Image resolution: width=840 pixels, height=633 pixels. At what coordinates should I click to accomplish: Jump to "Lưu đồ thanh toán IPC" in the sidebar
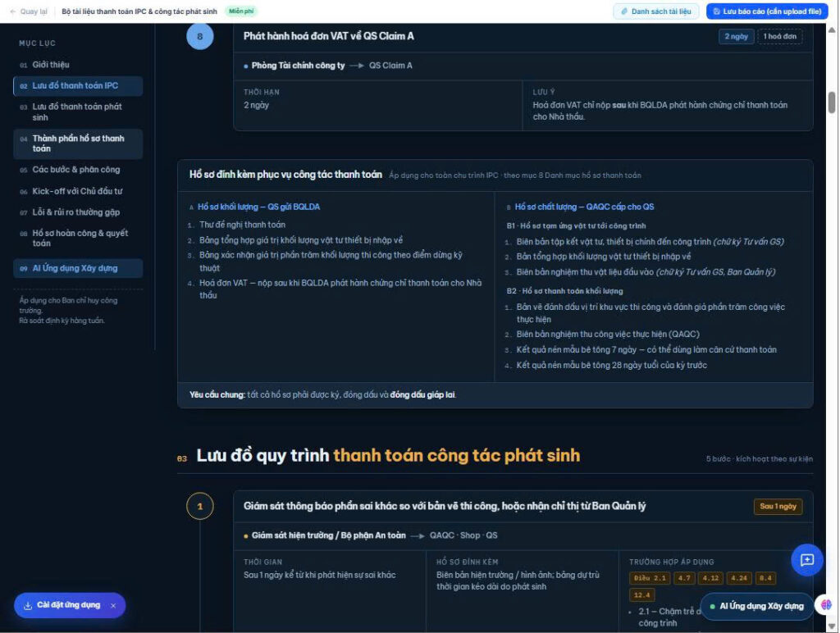[78, 86]
